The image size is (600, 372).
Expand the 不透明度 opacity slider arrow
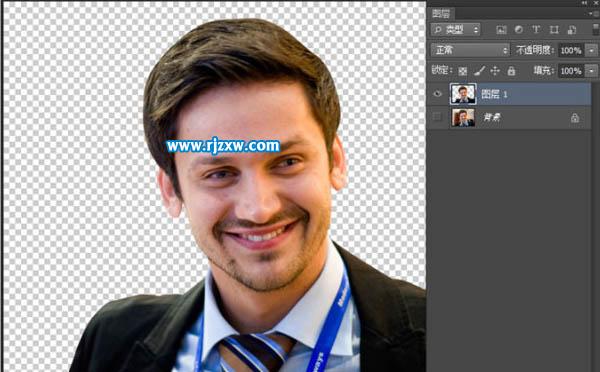pos(592,51)
